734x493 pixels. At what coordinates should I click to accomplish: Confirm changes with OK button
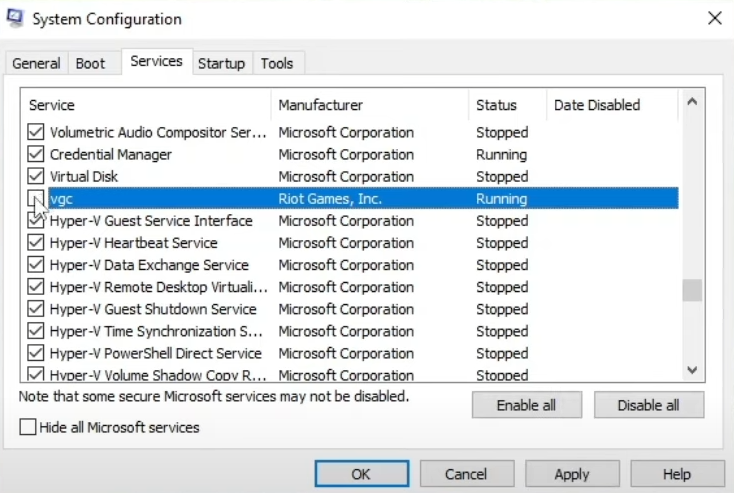(361, 474)
